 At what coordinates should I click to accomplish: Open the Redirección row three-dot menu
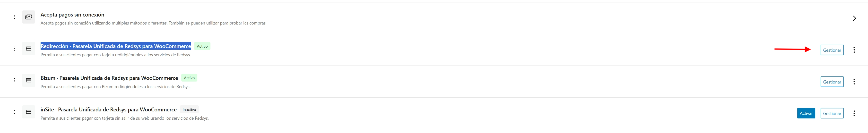tap(854, 50)
